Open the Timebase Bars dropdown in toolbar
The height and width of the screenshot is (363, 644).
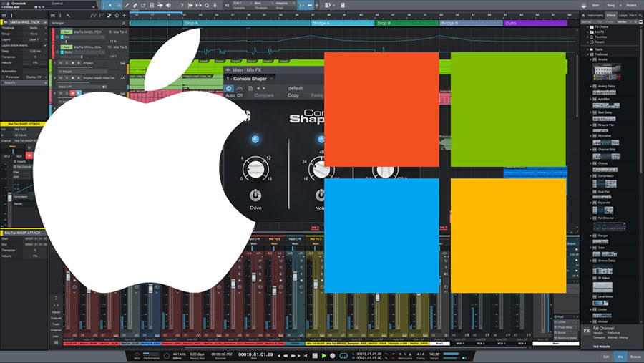(263, 4)
